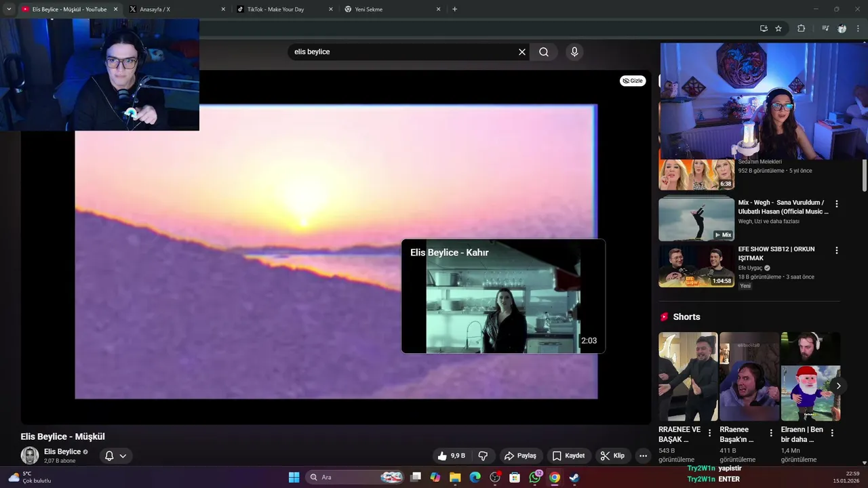
Task: Open Microsoft Edge from taskbar
Action: [x=475, y=477]
